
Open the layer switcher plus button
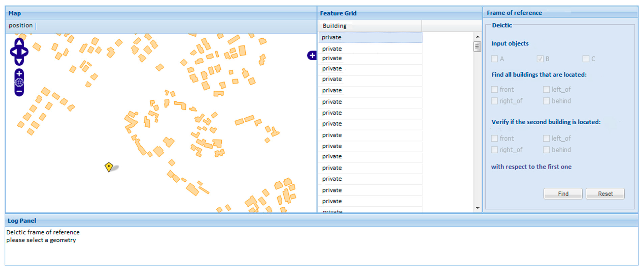(x=312, y=56)
